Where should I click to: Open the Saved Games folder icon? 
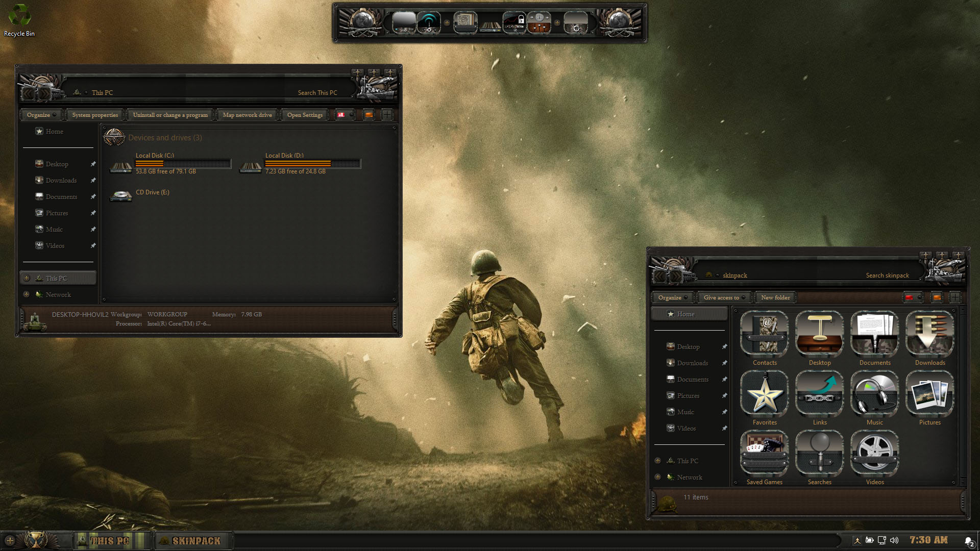(x=764, y=453)
